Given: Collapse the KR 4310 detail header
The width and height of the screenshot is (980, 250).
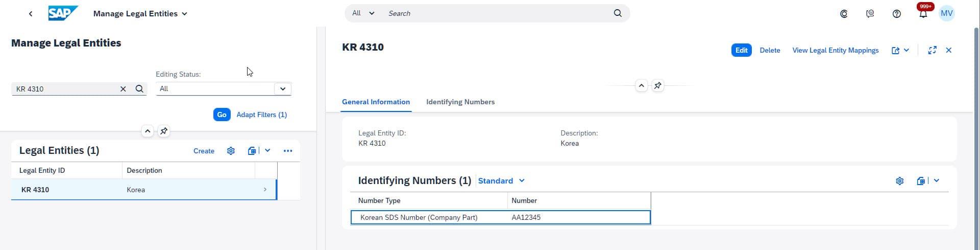Looking at the screenshot, I should pos(642,86).
